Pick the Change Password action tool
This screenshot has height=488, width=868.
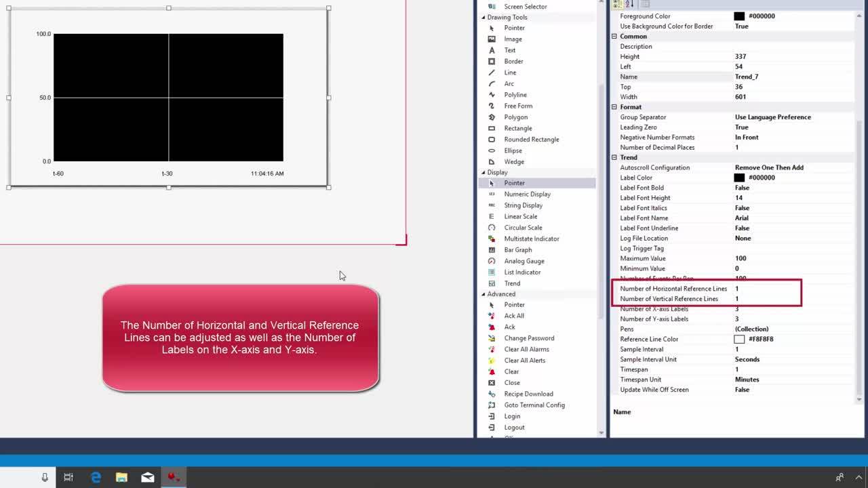pyautogui.click(x=529, y=338)
